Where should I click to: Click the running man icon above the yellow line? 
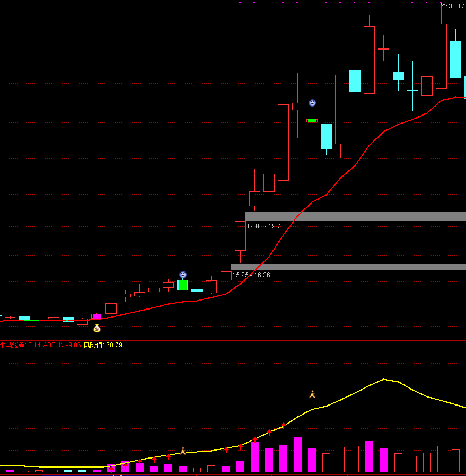tap(312, 394)
